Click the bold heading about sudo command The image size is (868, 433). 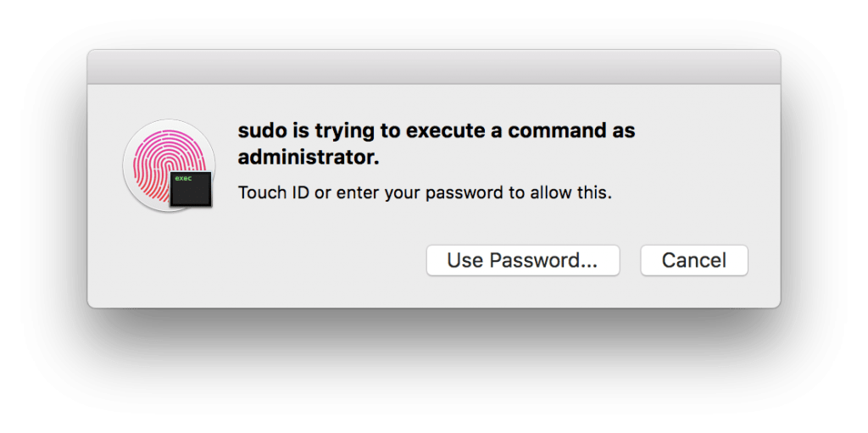pos(436,144)
